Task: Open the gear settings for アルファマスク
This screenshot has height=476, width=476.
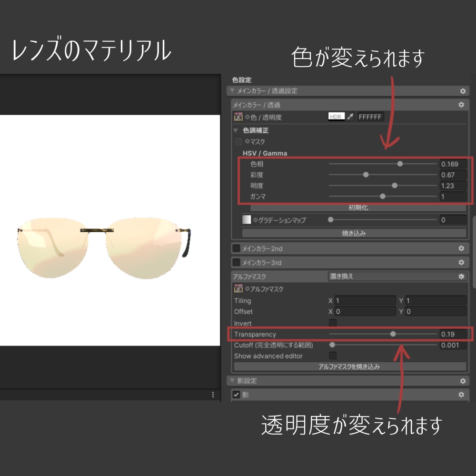Action: coord(460,276)
